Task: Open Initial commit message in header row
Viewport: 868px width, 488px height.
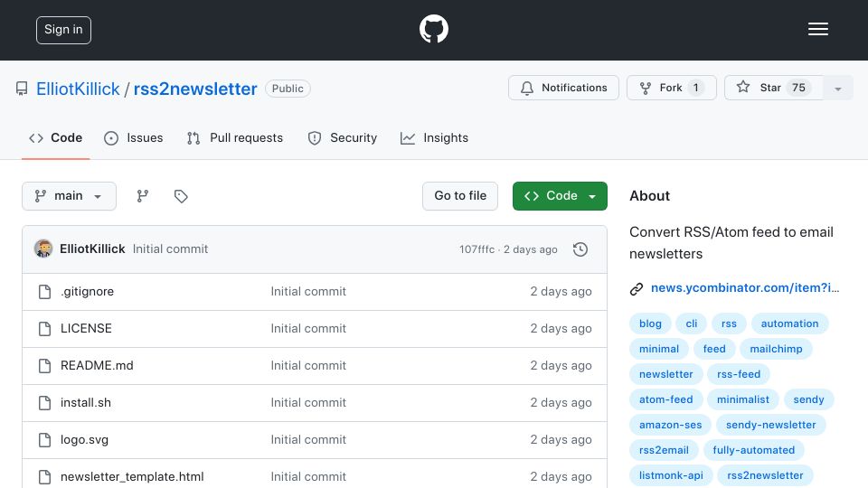Action: (x=171, y=249)
